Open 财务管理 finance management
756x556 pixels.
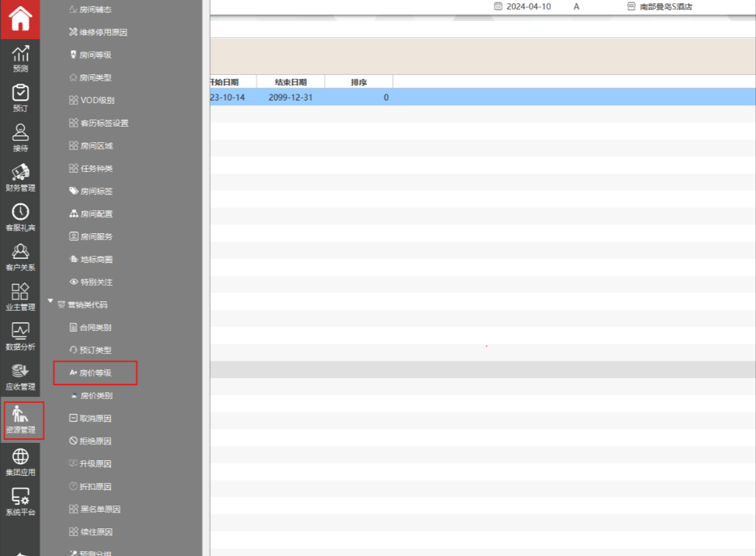pos(20,178)
